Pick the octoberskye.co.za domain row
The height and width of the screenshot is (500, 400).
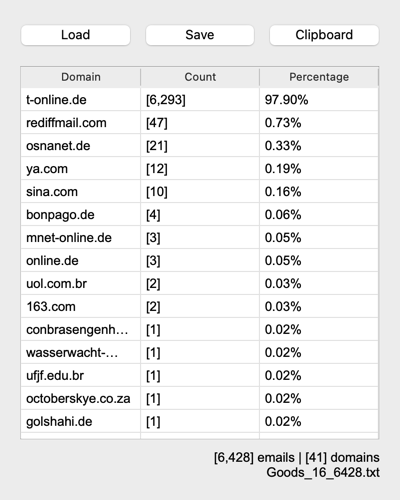click(200, 399)
